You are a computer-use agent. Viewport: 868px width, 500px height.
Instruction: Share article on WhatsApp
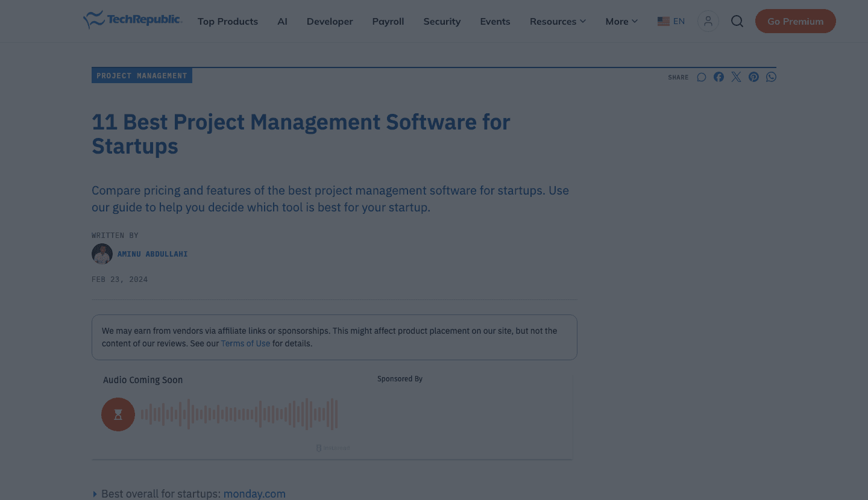tap(771, 77)
